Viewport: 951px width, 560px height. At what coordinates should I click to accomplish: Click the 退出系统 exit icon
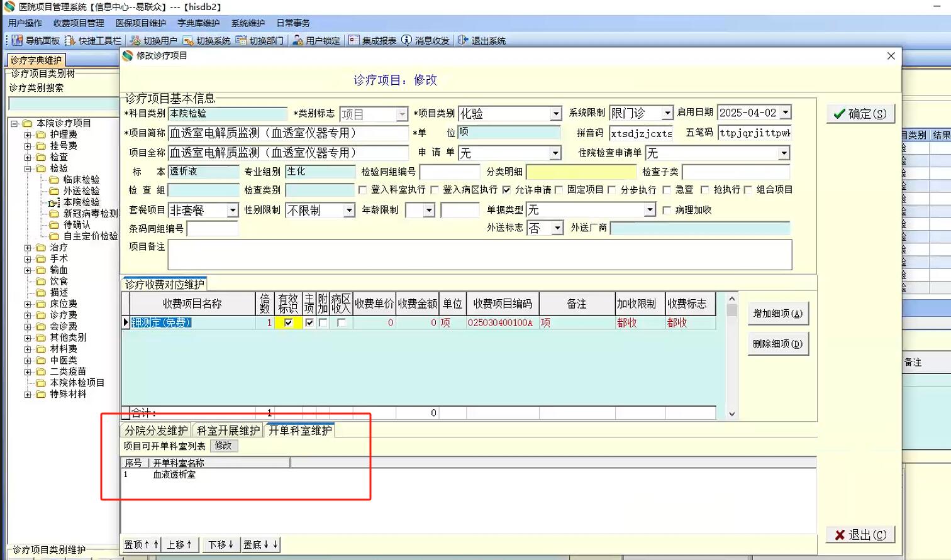pos(463,40)
